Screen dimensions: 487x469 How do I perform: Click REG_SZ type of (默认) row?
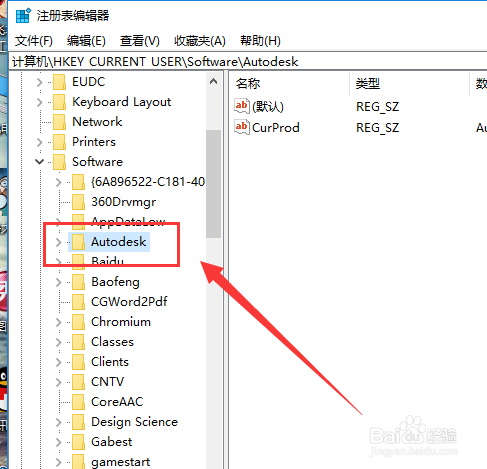pos(378,107)
